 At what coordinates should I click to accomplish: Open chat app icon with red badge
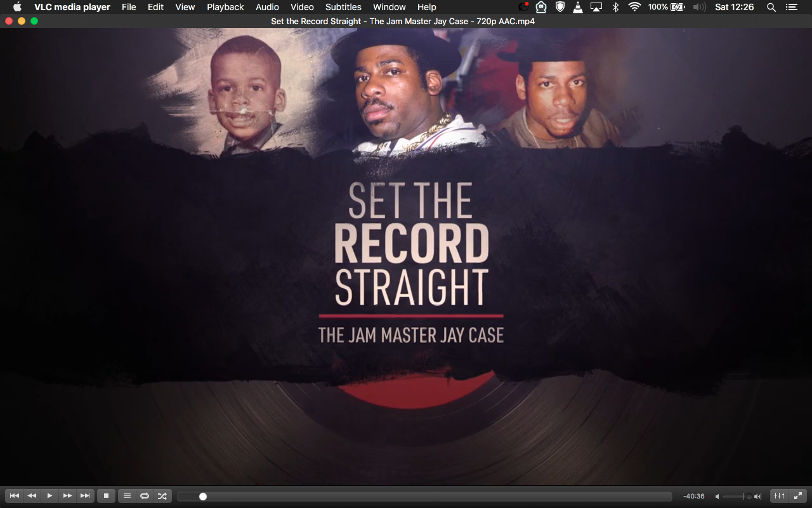523,7
